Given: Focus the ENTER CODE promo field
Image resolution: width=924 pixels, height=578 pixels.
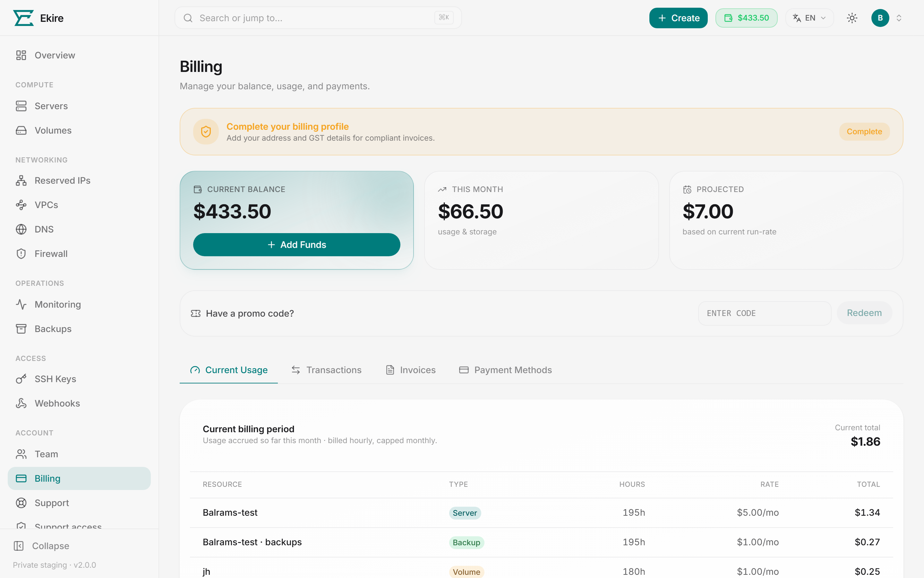Looking at the screenshot, I should [765, 313].
